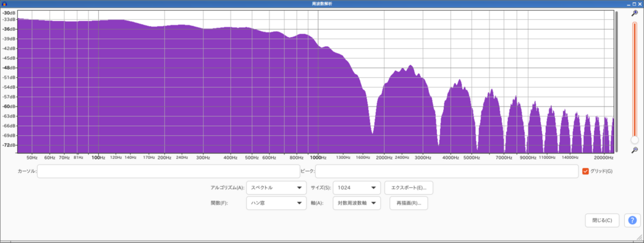The width and height of the screenshot is (644, 243).
Task: Click the 3000Hz label on frequency axis
Action: (x=423, y=157)
